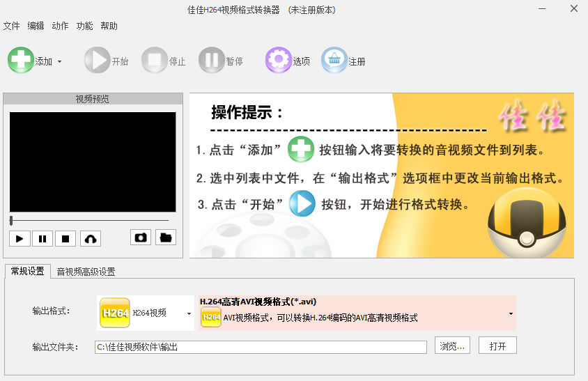Click the yellow H264 format category icon
The width and height of the screenshot is (588, 381).
tap(115, 313)
